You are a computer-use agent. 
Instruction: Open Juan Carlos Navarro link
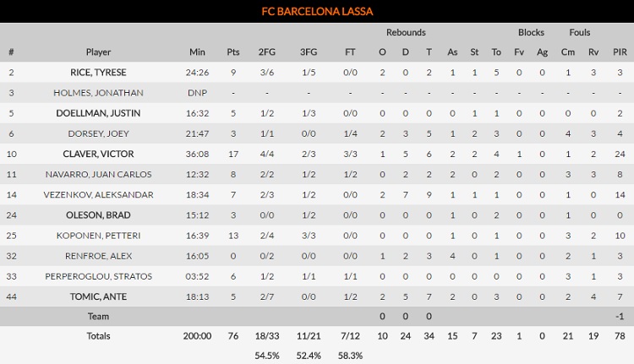98,174
